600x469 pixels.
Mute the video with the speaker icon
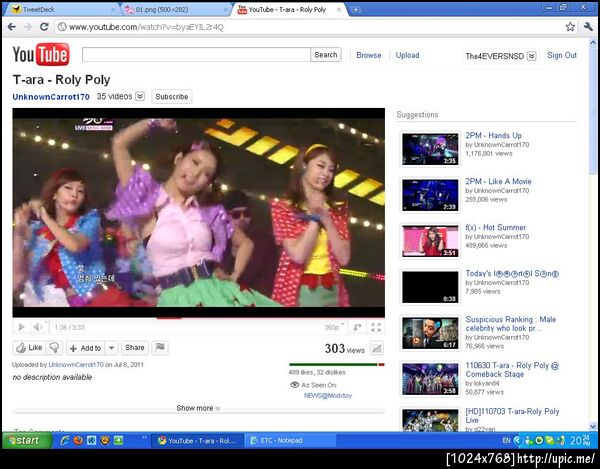(38, 327)
